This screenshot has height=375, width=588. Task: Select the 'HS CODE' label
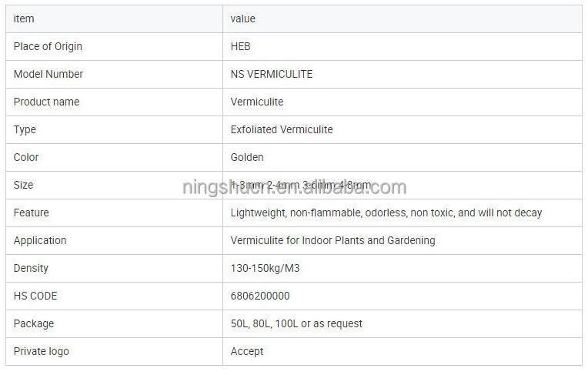(35, 296)
